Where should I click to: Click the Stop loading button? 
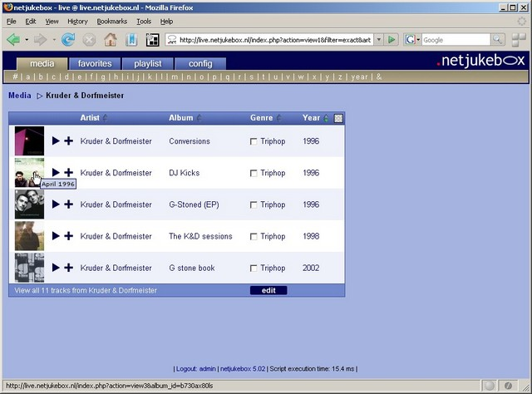[89, 40]
